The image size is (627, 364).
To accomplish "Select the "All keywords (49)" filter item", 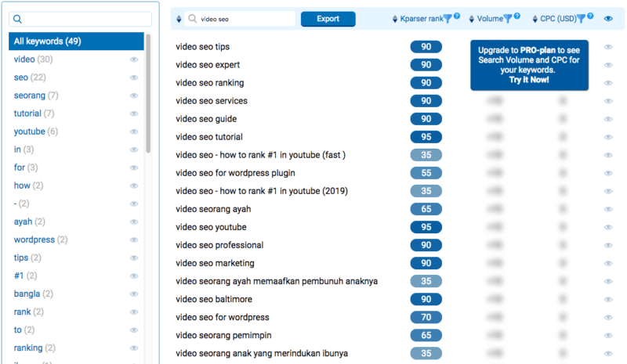I will tap(76, 41).
